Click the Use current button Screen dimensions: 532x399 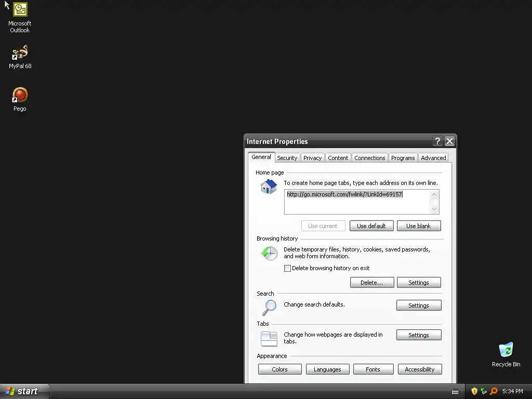click(x=323, y=226)
